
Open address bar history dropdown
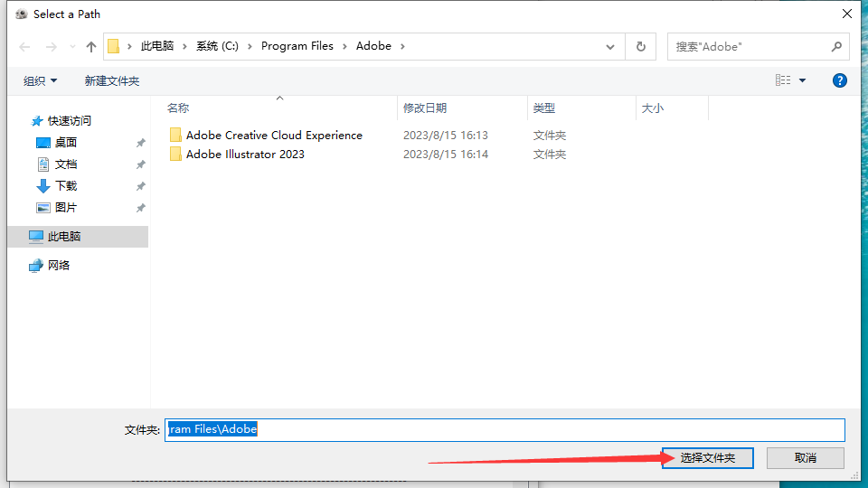pyautogui.click(x=610, y=47)
